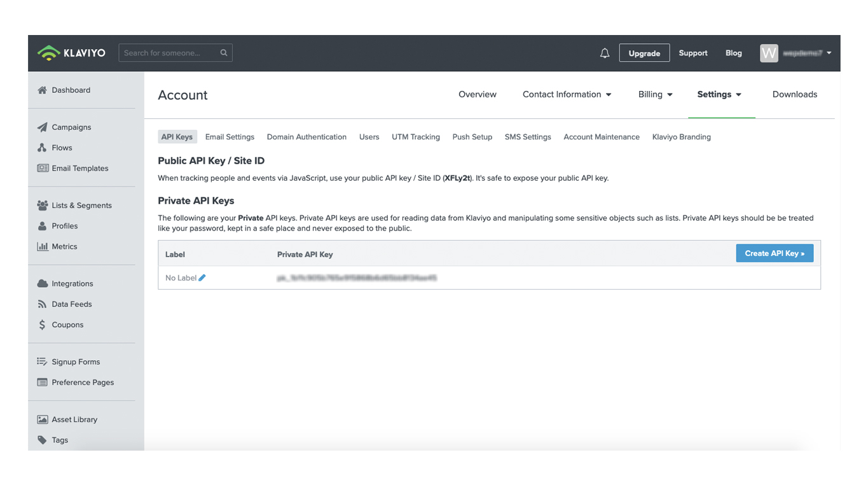Open Dashboard in sidebar
868x485 pixels.
(x=71, y=90)
